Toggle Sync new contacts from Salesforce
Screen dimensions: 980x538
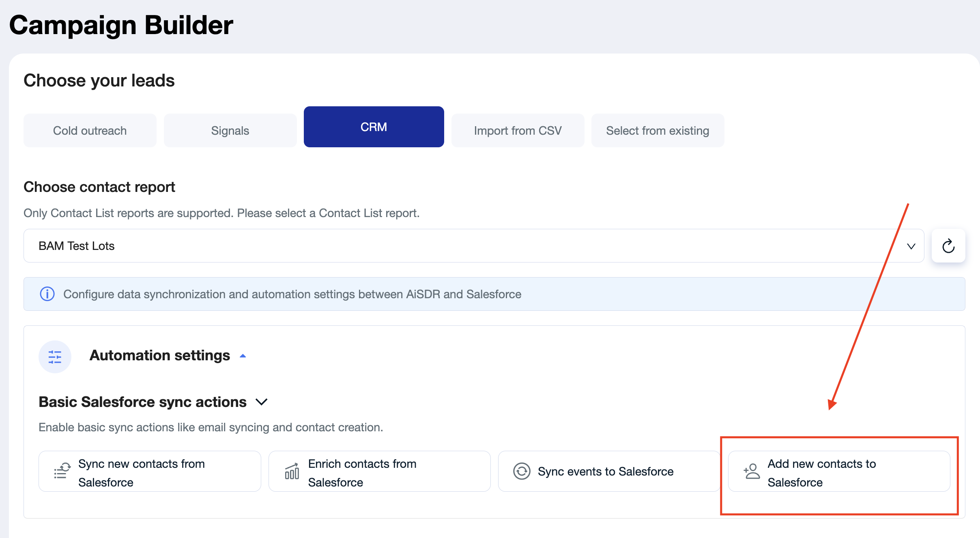coord(150,471)
